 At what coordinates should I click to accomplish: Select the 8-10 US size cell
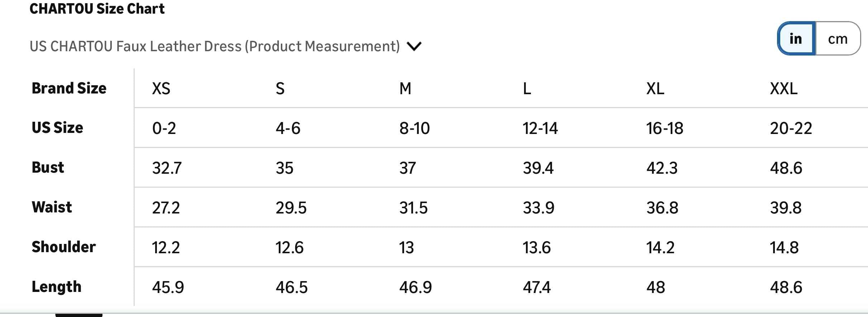(414, 128)
